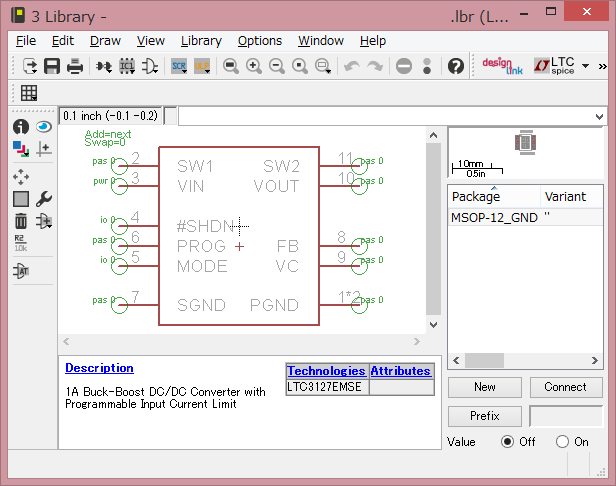Open the LTC spice dropdown arrow
The image size is (616, 486).
585,66
